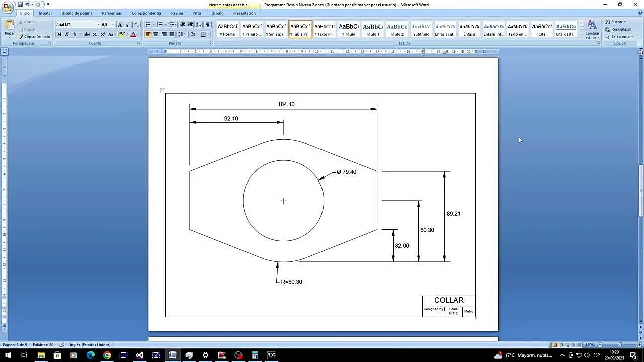Click the vertical scrollbar thumb

(x=641, y=190)
